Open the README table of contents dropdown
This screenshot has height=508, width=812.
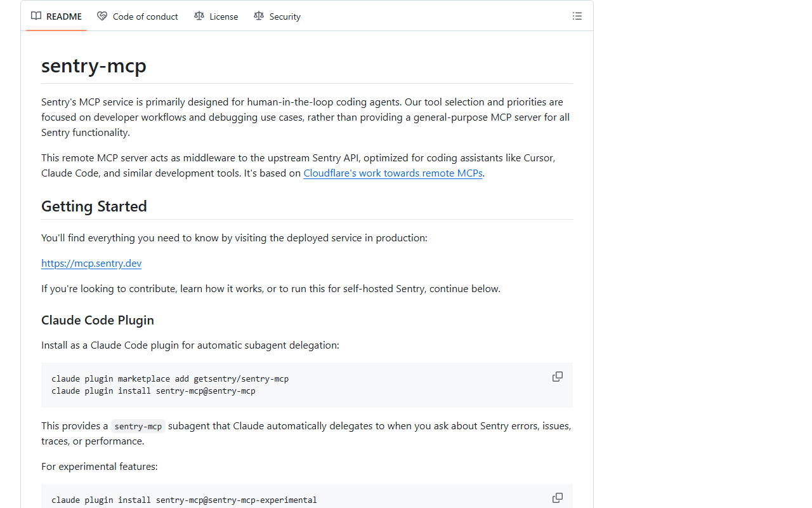click(x=577, y=16)
